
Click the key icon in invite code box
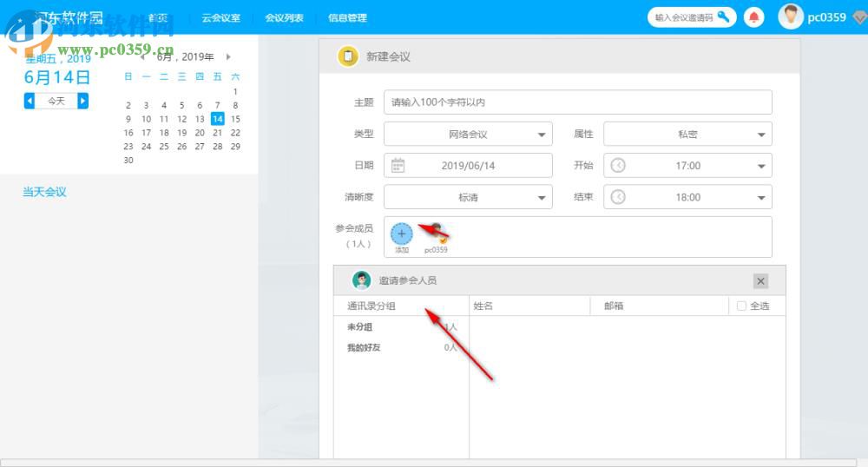(724, 16)
